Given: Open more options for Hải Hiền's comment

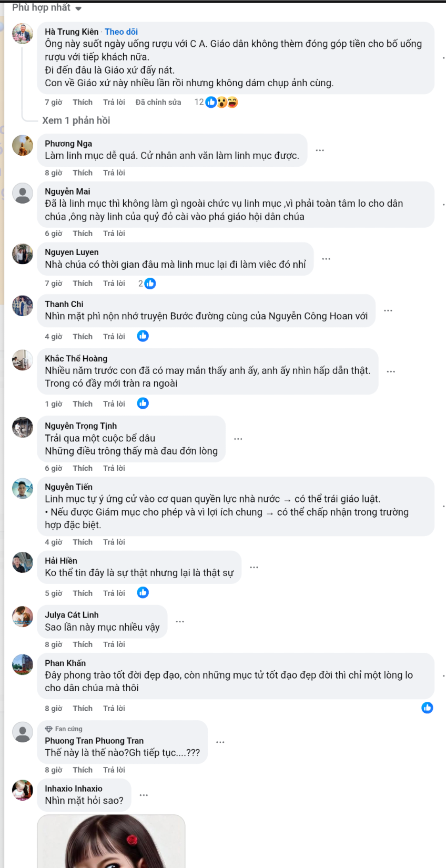Looking at the screenshot, I should point(254,568).
